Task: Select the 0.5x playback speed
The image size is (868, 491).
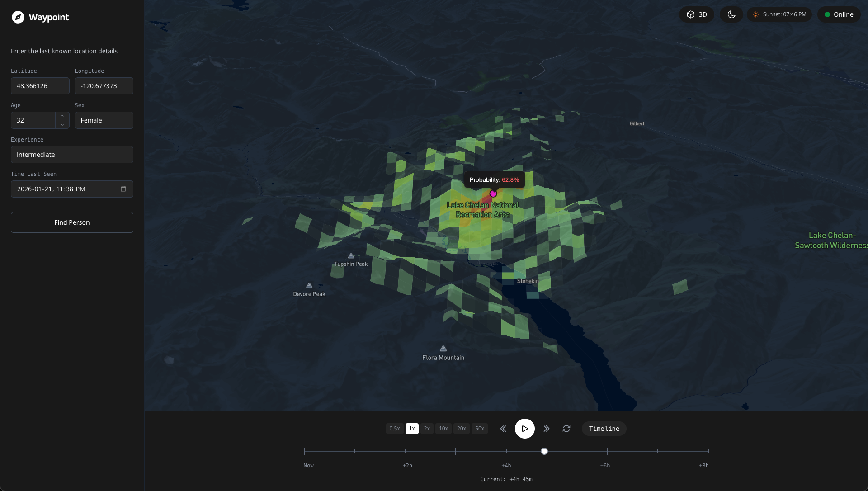Action: pos(395,429)
